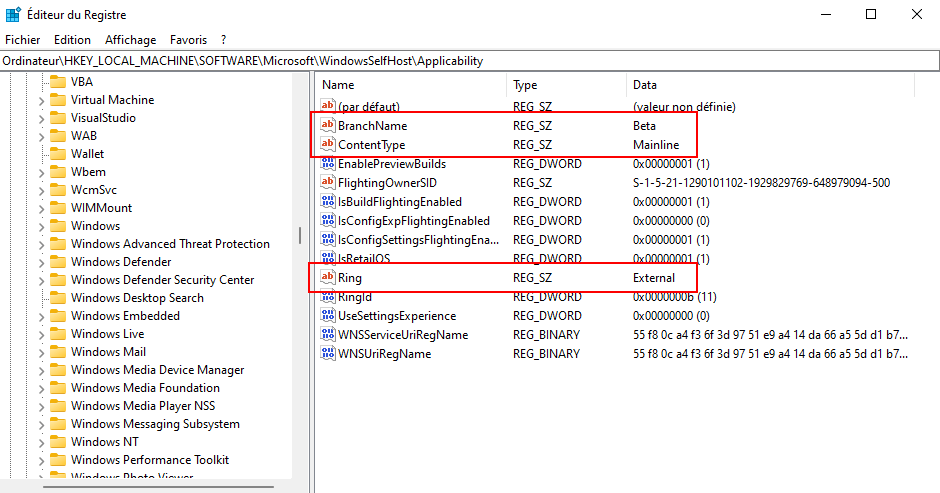Select the FlightingOwnerSID string icon

[327, 182]
